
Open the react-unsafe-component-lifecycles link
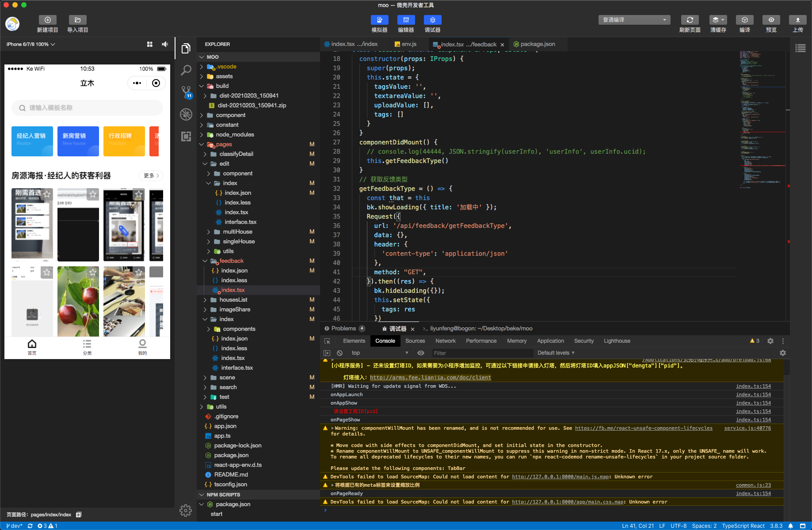point(644,428)
